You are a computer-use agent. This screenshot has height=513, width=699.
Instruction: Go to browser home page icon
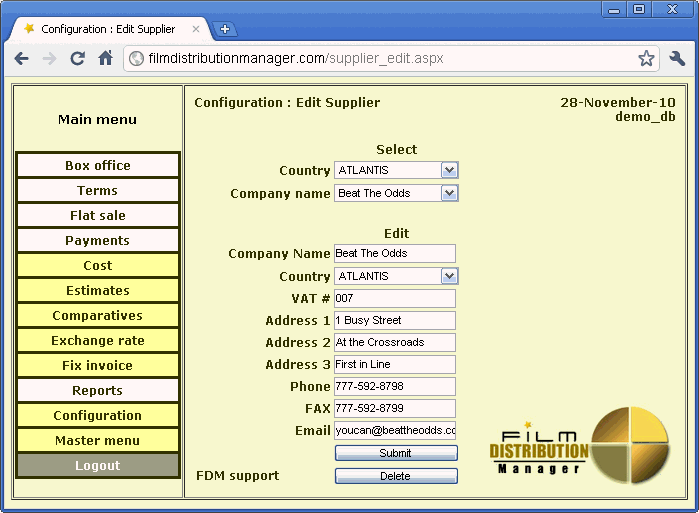(x=105, y=58)
